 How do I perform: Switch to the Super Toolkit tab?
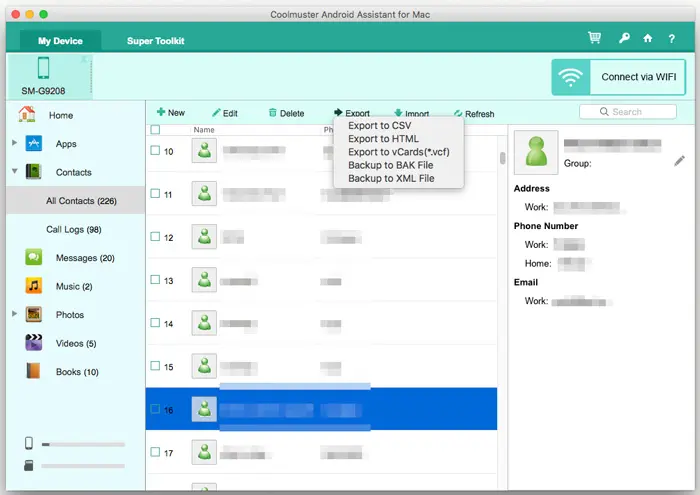(x=155, y=41)
